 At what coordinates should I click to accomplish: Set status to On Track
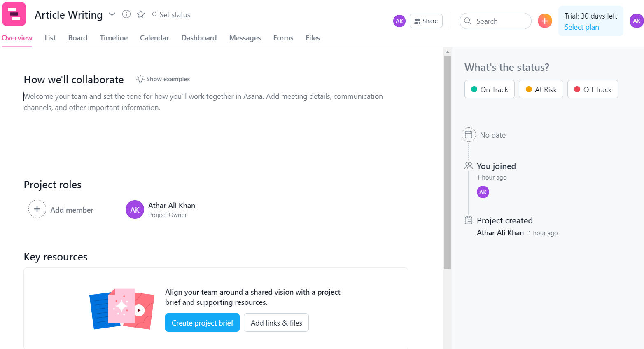[490, 89]
